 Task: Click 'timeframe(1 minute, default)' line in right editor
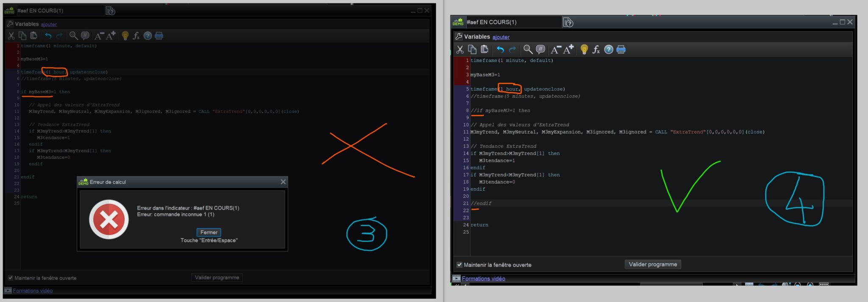512,61
